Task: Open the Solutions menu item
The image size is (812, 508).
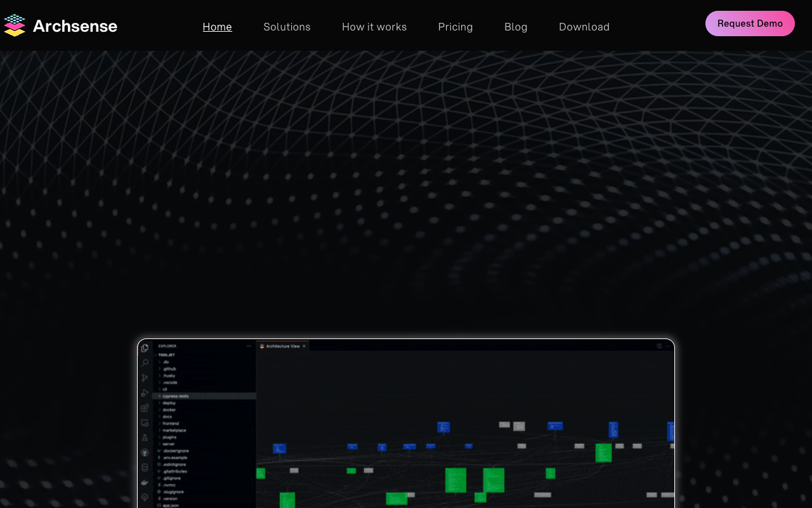Action: pyautogui.click(x=287, y=27)
